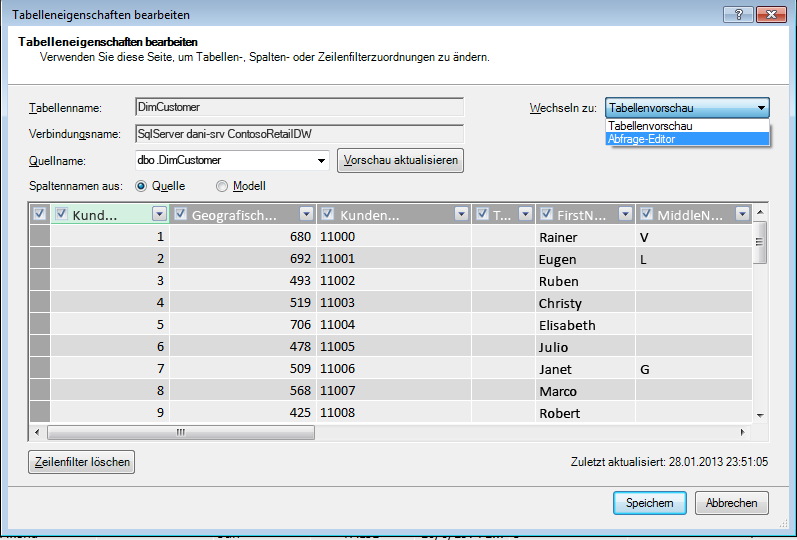This screenshot has height=540, width=797.
Task: Click the Tabellenname field DimCustomer
Action: (x=300, y=107)
